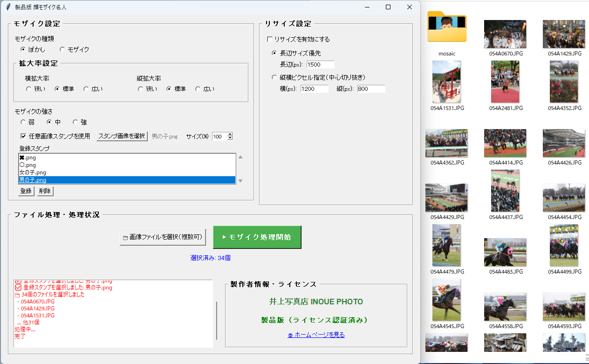The image size is (589, 364).
Task: Click モザイク処理開始 green button
Action: 257,237
